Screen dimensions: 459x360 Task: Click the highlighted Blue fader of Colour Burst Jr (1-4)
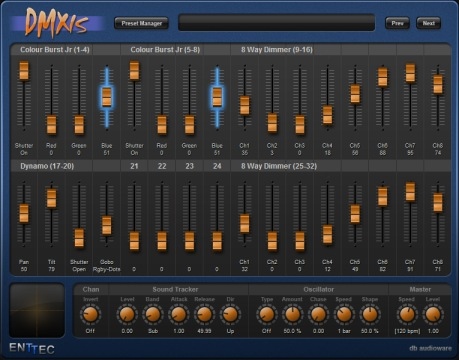(107, 97)
